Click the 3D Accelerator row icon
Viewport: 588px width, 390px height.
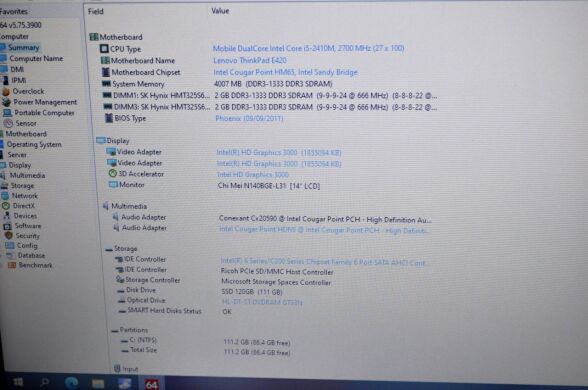point(112,174)
